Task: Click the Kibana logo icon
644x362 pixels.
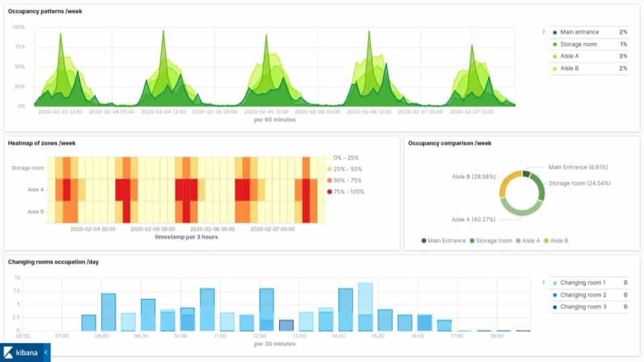Action: pyautogui.click(x=8, y=353)
